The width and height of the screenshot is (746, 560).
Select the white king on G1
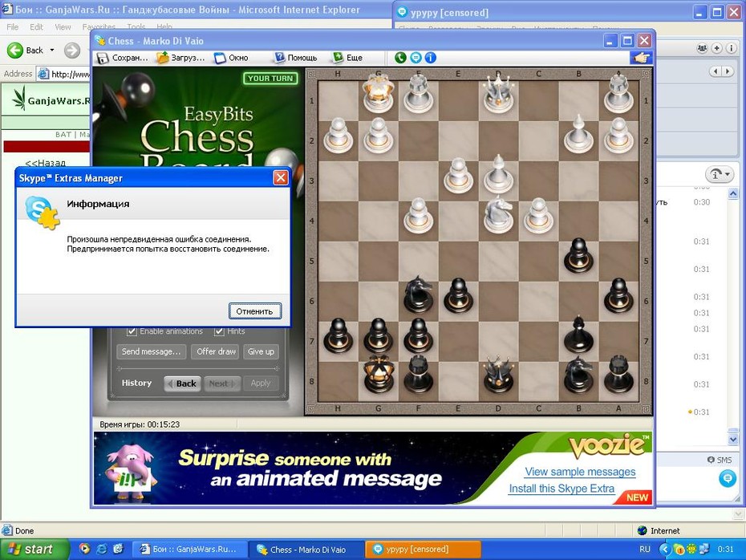point(379,95)
